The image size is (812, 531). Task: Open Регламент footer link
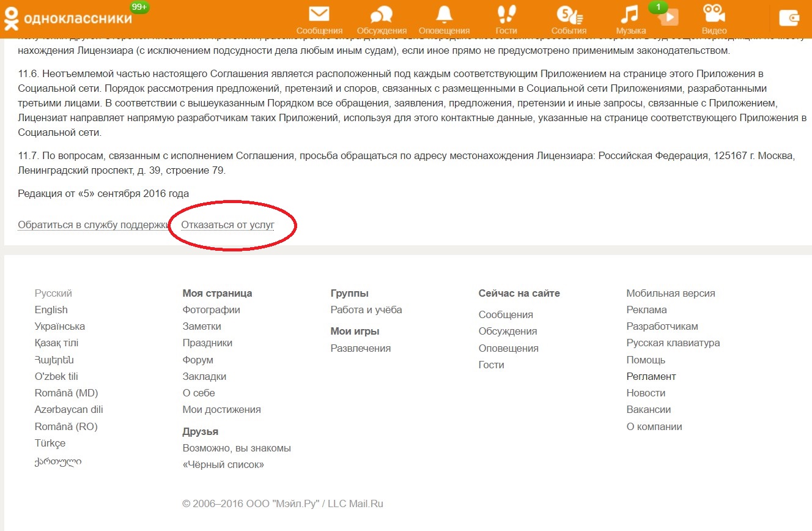point(651,377)
